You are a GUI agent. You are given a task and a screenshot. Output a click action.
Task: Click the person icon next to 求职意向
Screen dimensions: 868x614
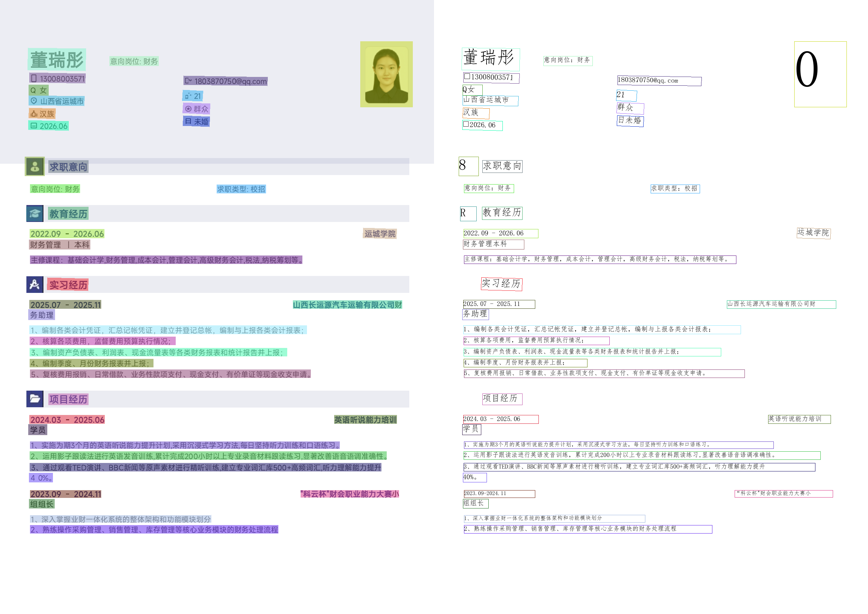click(35, 166)
